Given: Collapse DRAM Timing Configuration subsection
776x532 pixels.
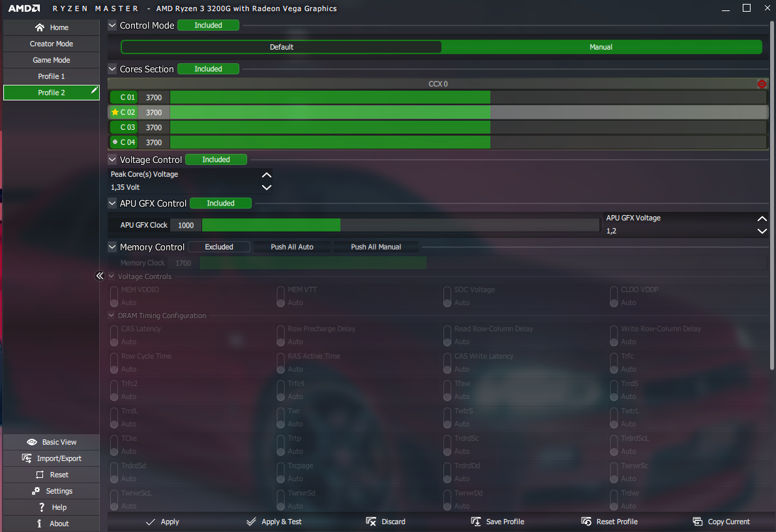Looking at the screenshot, I should click(x=112, y=316).
